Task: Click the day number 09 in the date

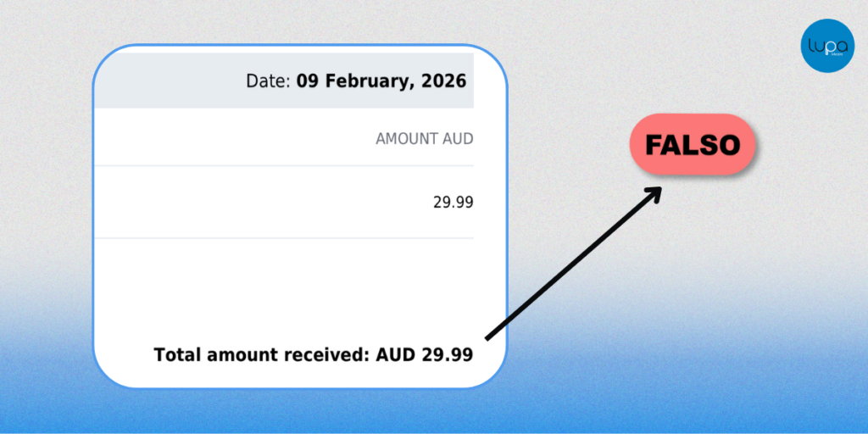Action: pos(308,81)
